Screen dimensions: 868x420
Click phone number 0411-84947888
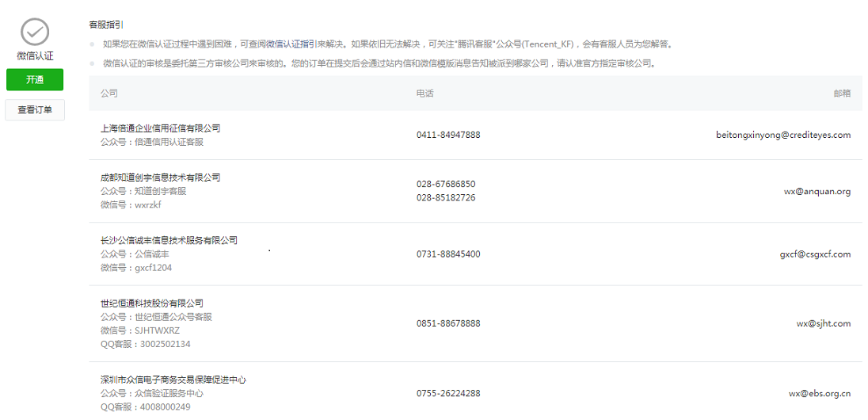pyautogui.click(x=448, y=135)
